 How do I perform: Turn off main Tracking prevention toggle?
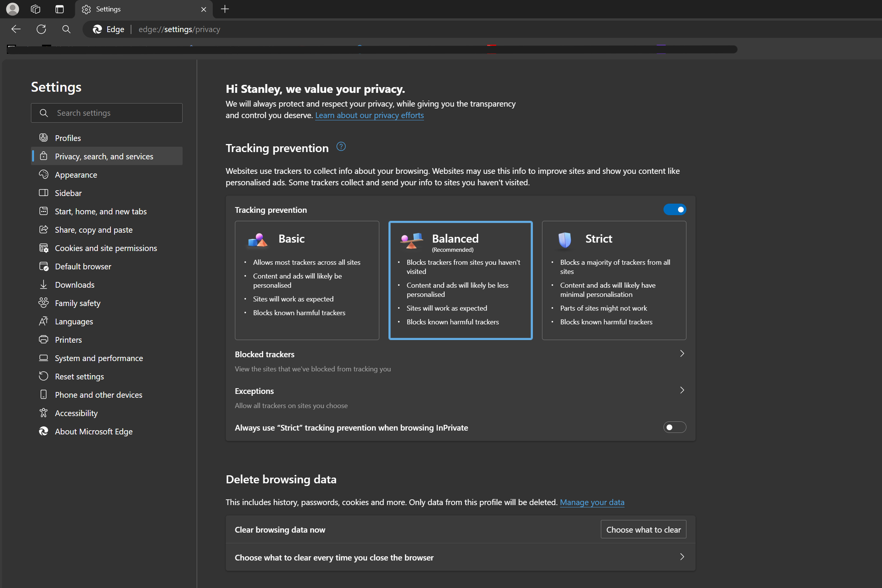click(x=674, y=210)
